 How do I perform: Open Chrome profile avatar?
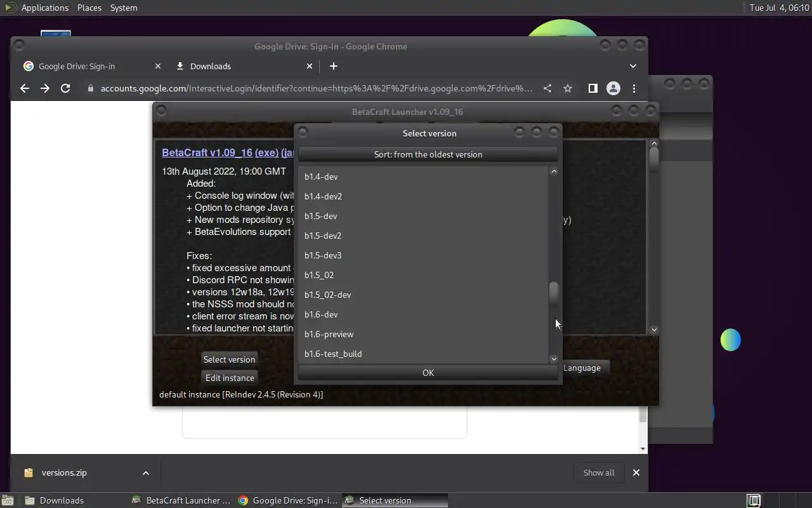pyautogui.click(x=613, y=88)
